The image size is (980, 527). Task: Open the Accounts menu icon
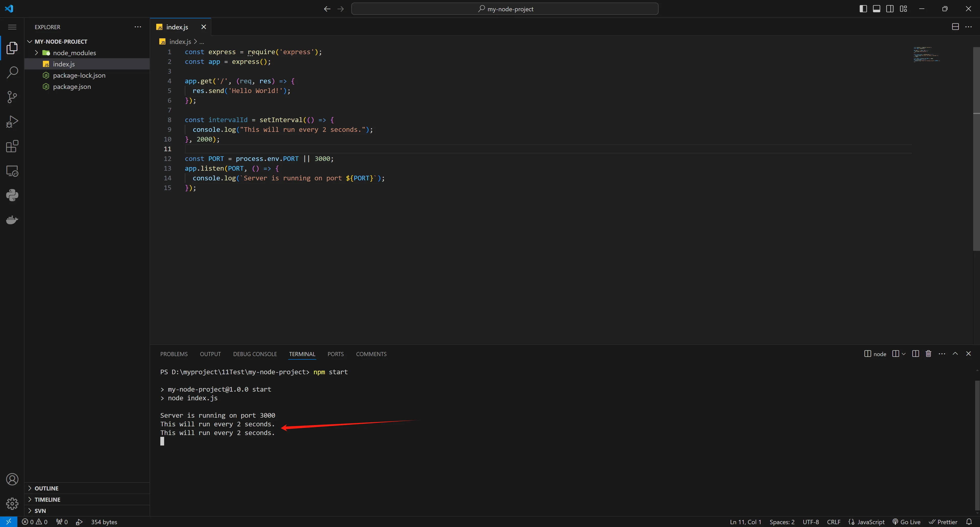click(x=12, y=479)
